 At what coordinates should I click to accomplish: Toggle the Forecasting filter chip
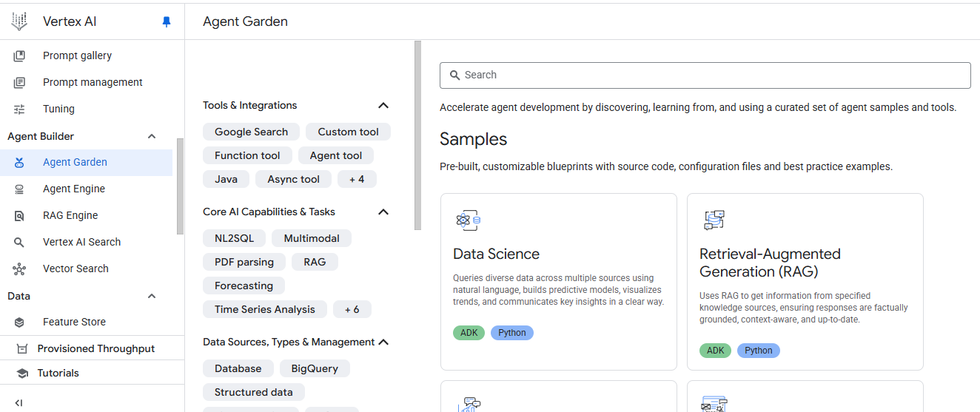(244, 286)
